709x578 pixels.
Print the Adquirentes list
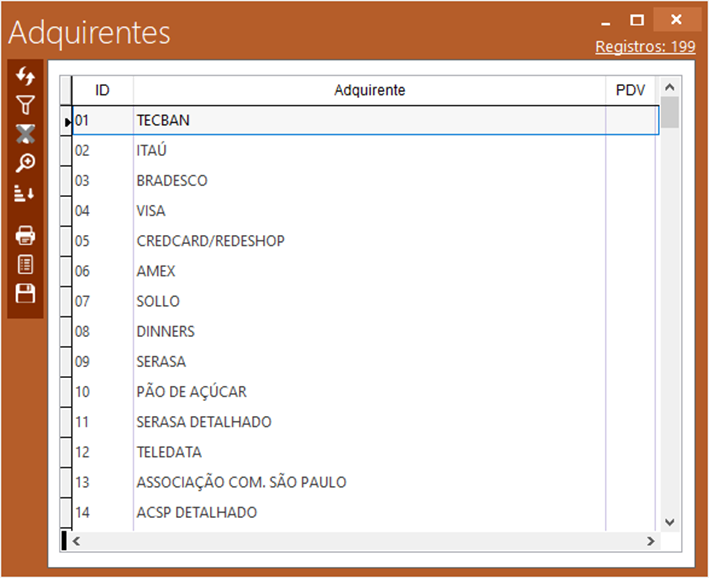point(26,236)
